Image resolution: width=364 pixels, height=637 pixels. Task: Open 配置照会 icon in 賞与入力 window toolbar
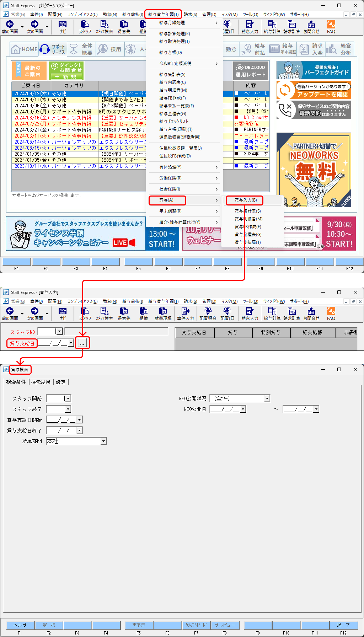click(x=208, y=314)
